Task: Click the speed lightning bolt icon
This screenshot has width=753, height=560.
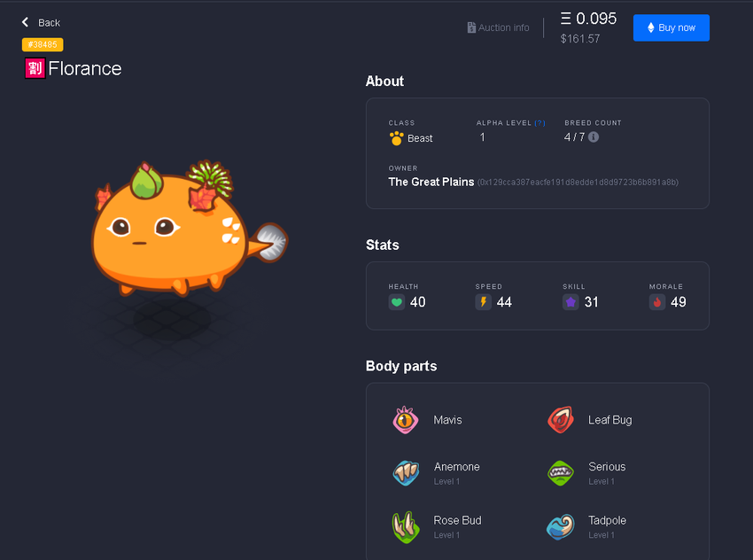Action: coord(483,302)
